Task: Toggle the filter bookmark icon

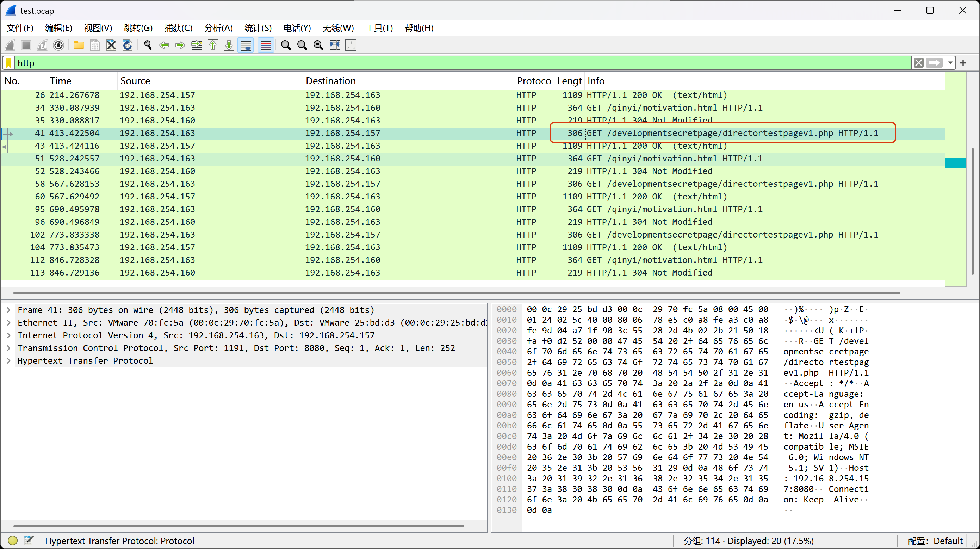Action: [9, 63]
